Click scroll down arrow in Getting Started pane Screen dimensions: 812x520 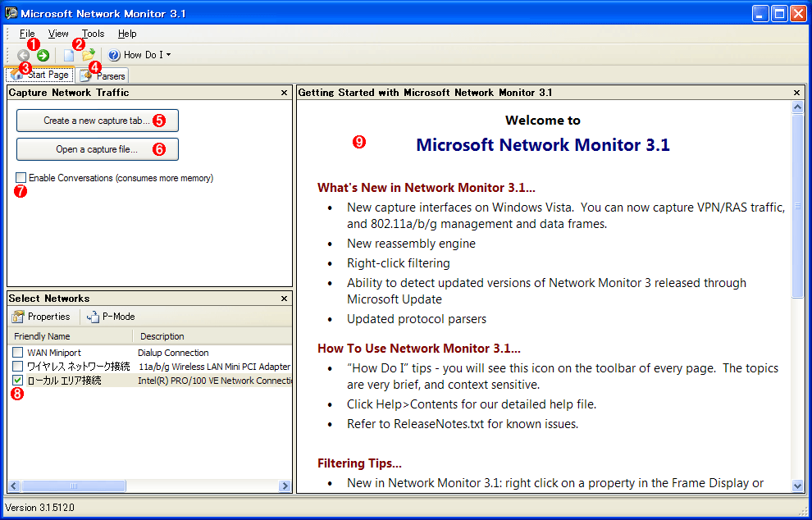(x=797, y=486)
